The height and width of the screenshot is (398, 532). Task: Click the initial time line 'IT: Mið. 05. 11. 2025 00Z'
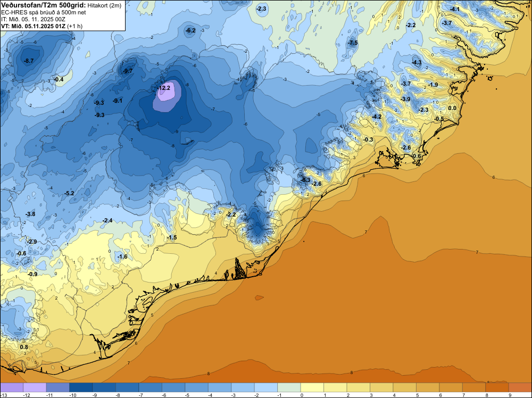[x=33, y=19]
